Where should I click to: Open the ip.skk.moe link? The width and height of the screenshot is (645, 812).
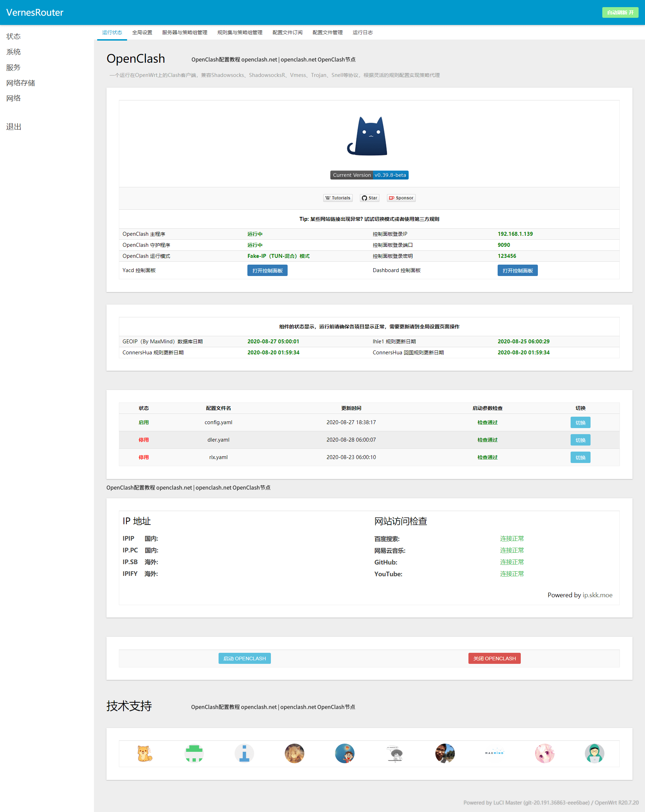point(598,595)
